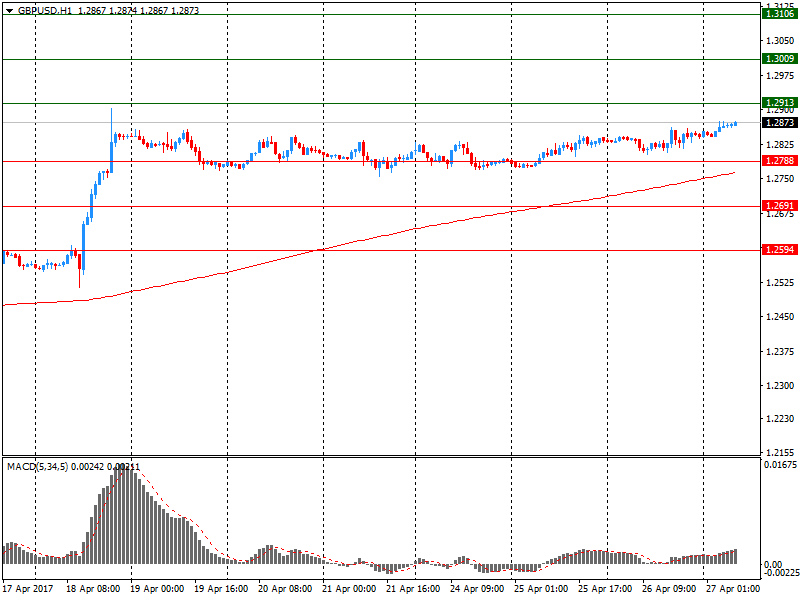Open the chart dropdown arrow beside GBPUSD,H1

click(9, 11)
